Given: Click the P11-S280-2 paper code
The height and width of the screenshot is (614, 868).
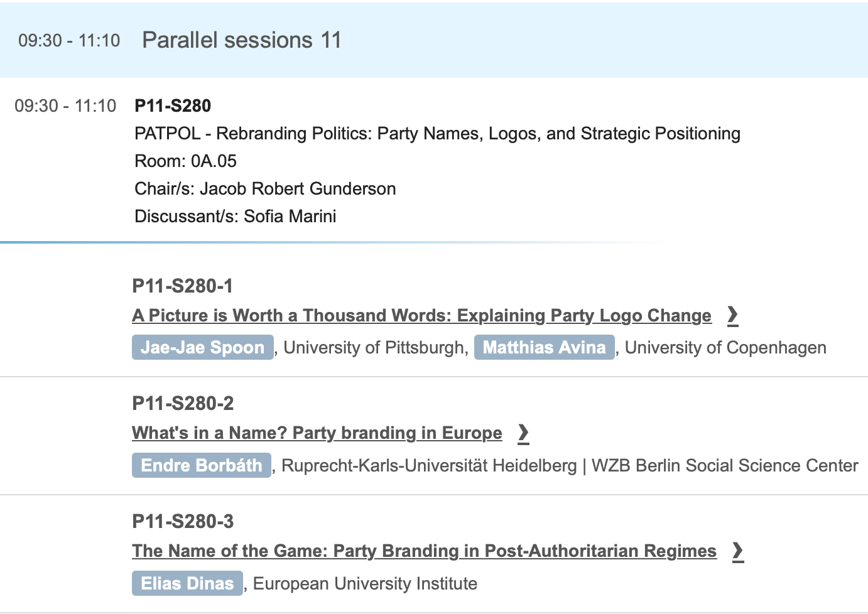Looking at the screenshot, I should click(183, 403).
